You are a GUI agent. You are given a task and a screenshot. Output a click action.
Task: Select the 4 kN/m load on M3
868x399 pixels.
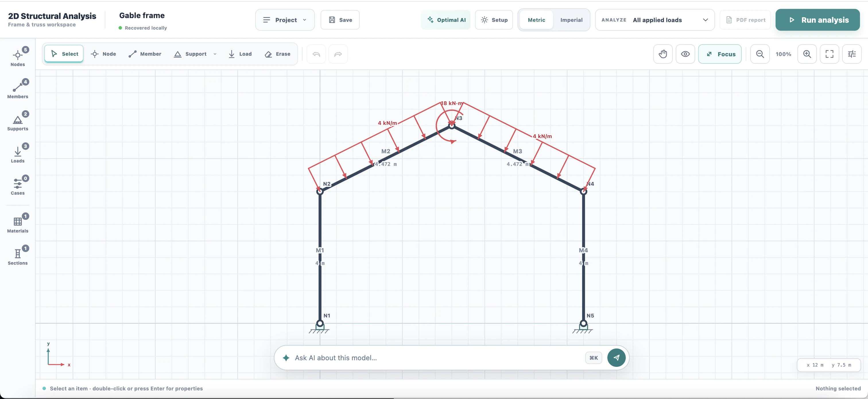coord(542,136)
